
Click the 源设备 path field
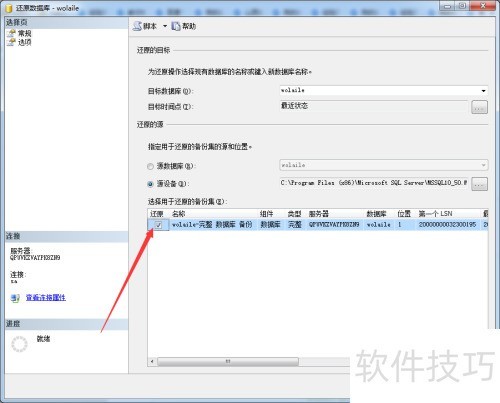pos(374,183)
